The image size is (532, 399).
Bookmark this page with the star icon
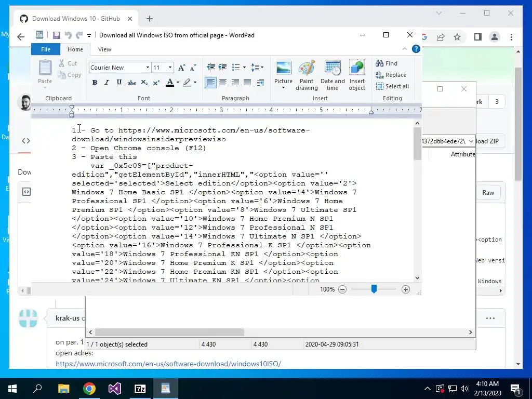[457, 37]
